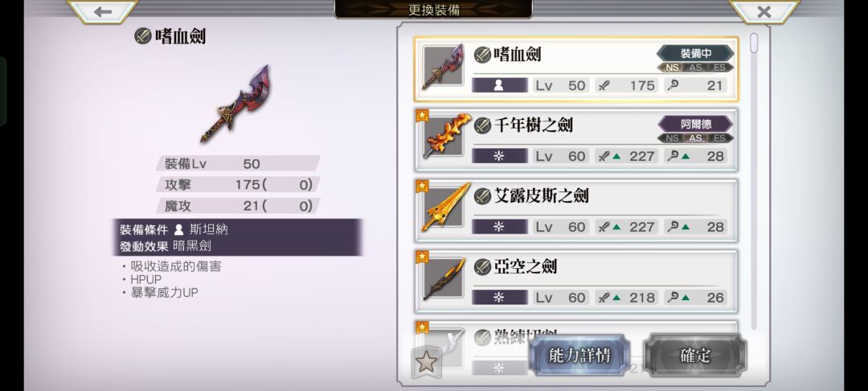Screen dimensions: 868x391
Task: Tap the 裝備中 equipped badge
Action: coord(695,54)
